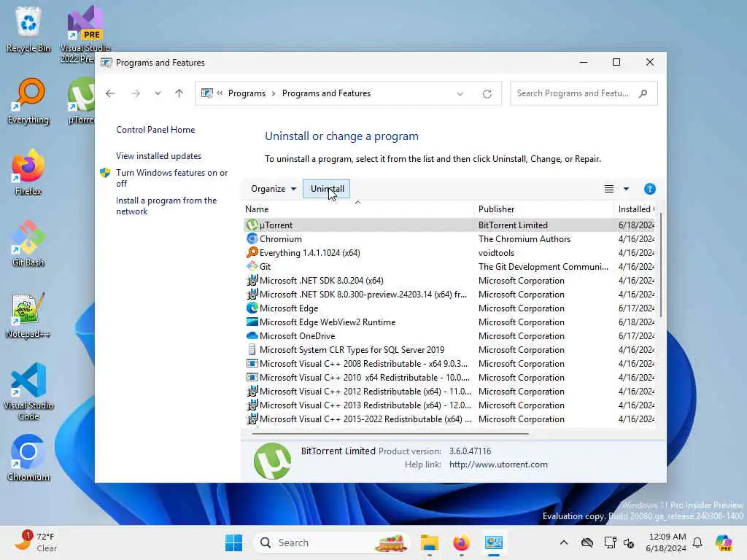Select Microsoft System CLR Types for SQL Server 2019
Screen dimensions: 747x560
click(449, 349)
